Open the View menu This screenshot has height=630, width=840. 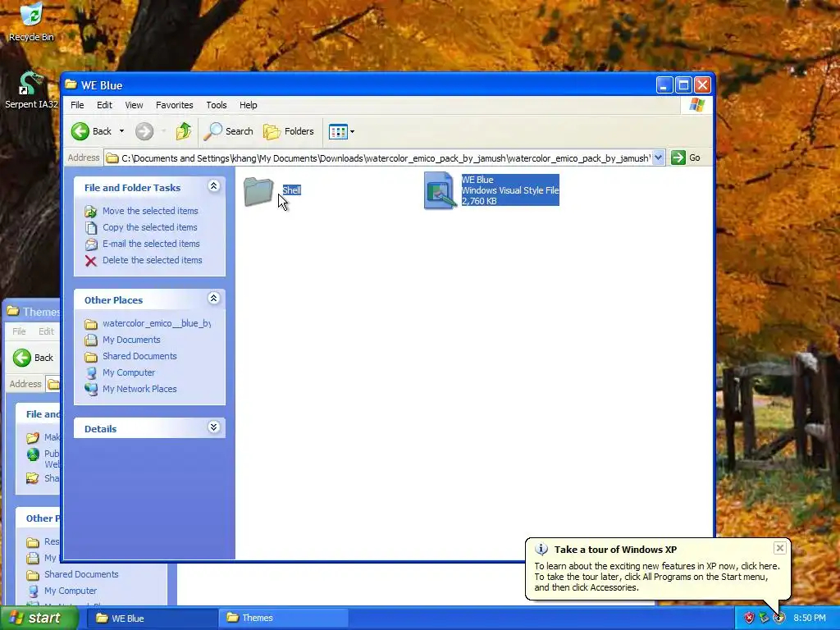134,105
